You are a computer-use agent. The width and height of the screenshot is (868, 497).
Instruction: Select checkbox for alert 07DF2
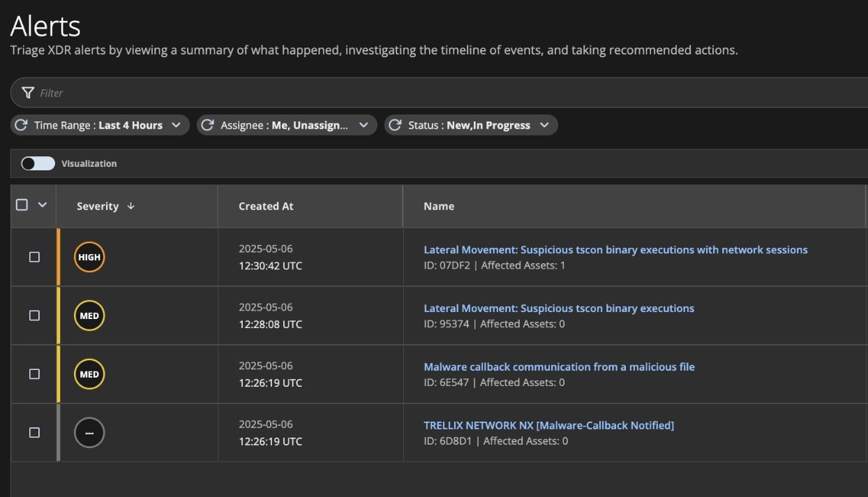click(34, 257)
